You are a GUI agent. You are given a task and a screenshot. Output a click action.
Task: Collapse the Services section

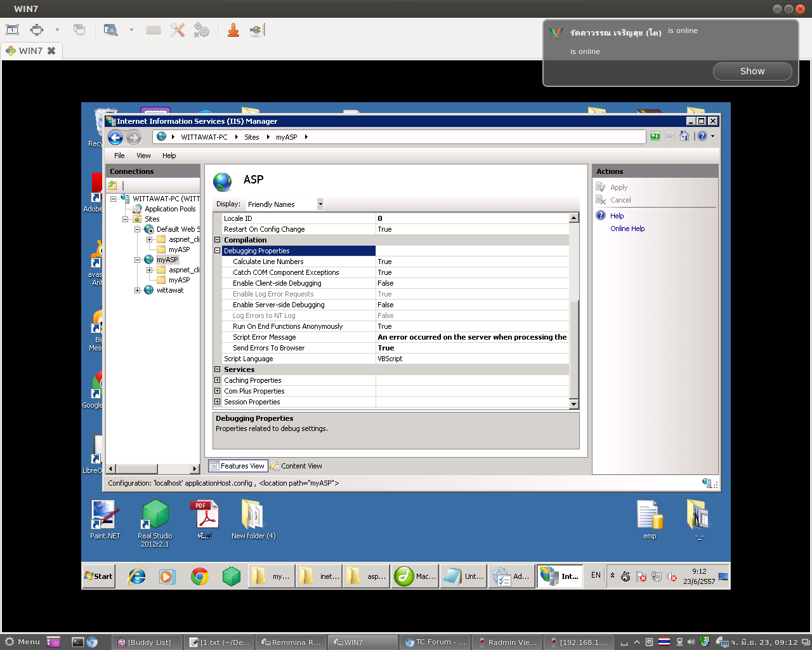pyautogui.click(x=218, y=369)
